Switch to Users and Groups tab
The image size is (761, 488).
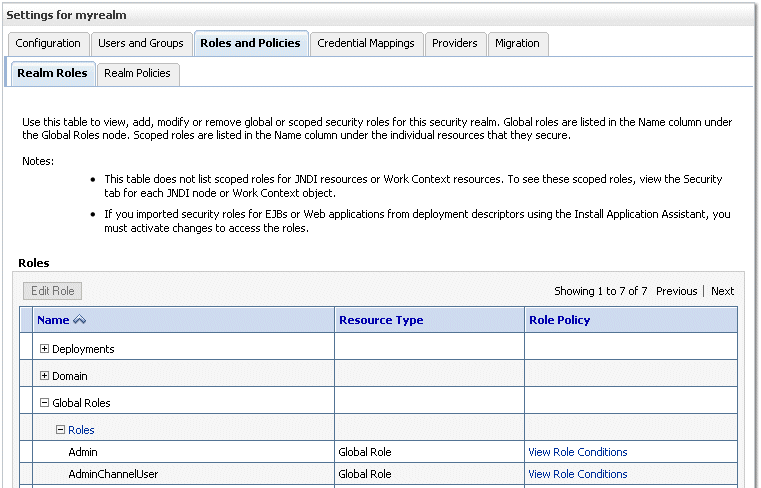click(x=141, y=44)
